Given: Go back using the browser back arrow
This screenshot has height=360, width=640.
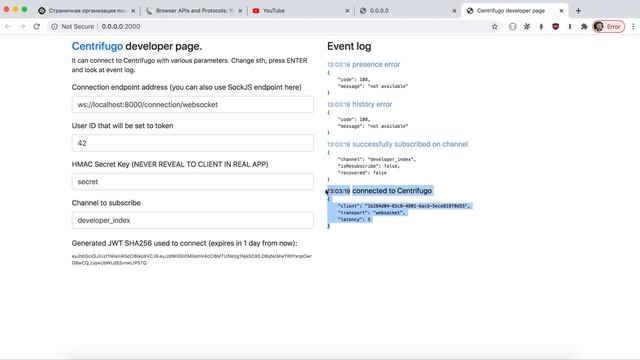Looking at the screenshot, I should point(8,27).
